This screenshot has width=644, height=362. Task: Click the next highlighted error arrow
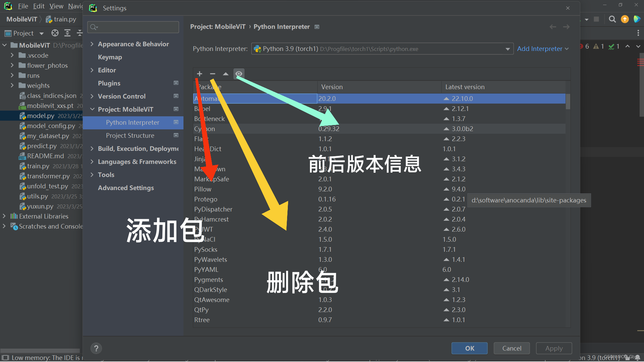point(638,46)
